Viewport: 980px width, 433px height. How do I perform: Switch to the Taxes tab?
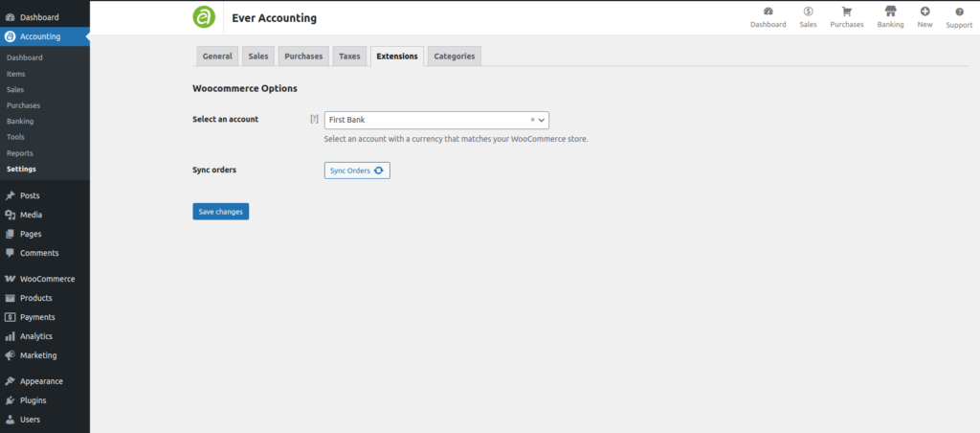click(x=349, y=57)
